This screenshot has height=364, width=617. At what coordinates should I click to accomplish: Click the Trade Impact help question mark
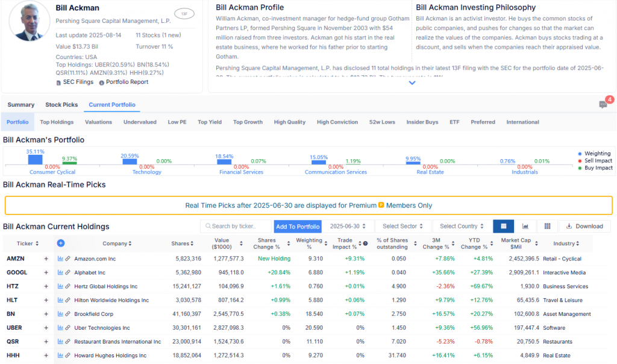pos(365,243)
